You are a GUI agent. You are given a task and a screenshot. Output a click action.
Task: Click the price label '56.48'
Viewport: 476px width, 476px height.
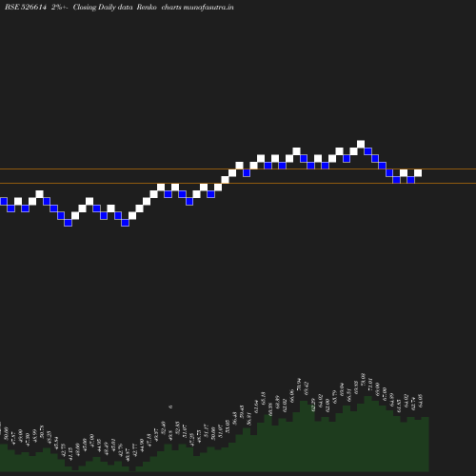pos(234,419)
